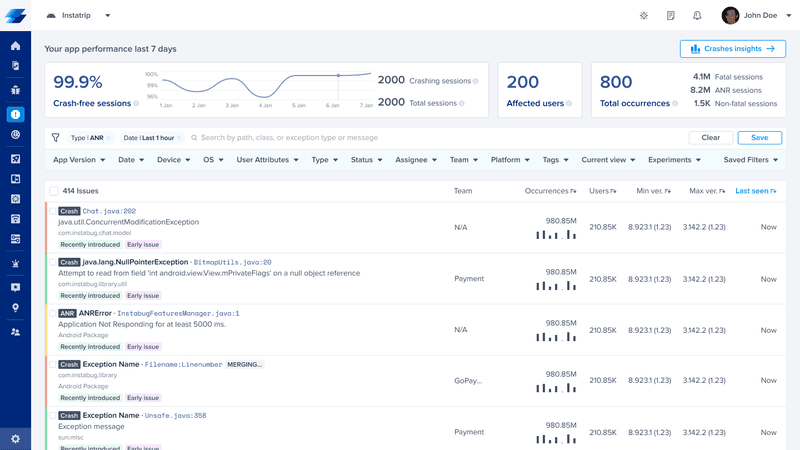The width and height of the screenshot is (800, 450).
Task: Click info icon next to Affected users
Action: (571, 103)
